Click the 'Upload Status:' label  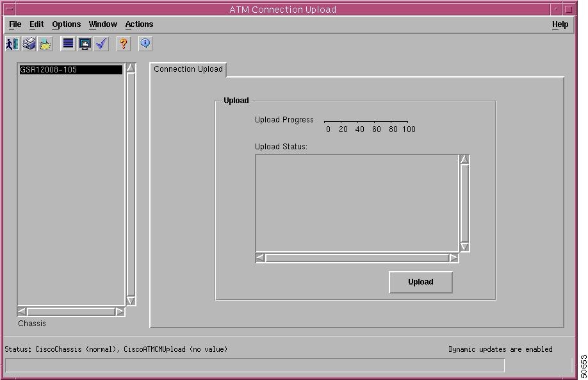[281, 147]
